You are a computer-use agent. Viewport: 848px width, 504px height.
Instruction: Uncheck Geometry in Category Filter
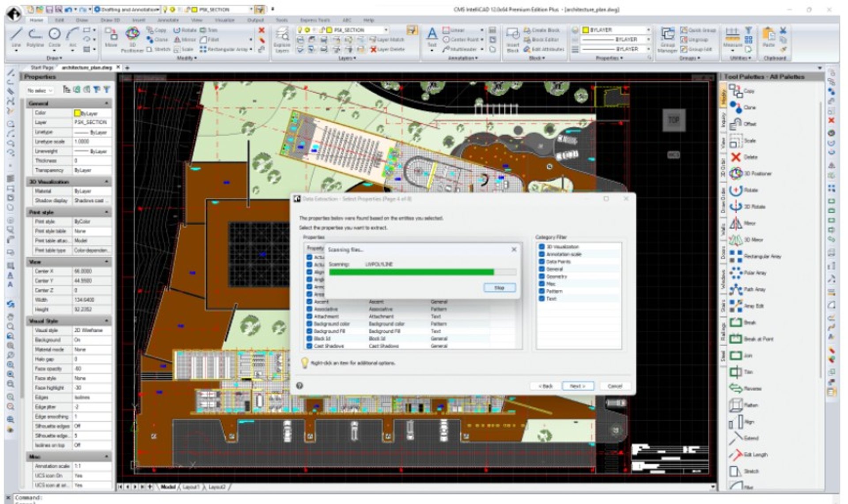tap(541, 277)
